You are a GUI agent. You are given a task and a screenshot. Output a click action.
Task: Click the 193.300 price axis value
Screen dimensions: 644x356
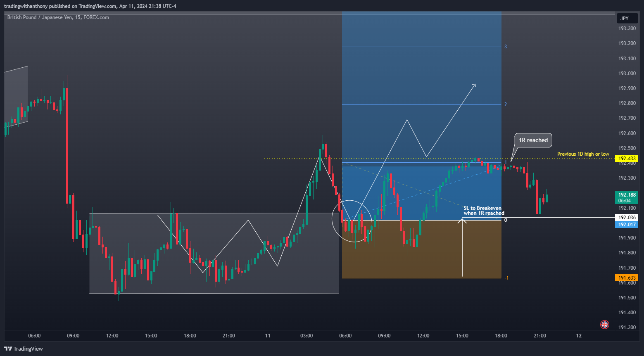point(627,28)
